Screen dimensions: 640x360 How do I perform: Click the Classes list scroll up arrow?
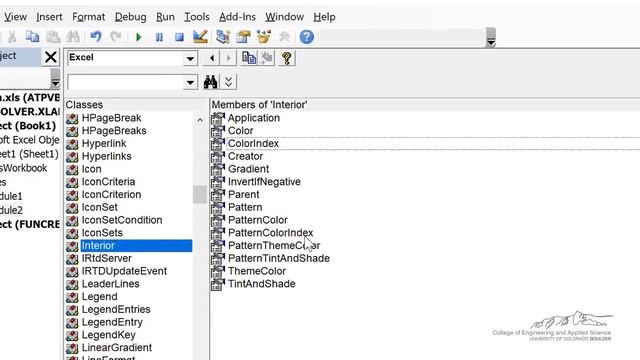coord(200,120)
